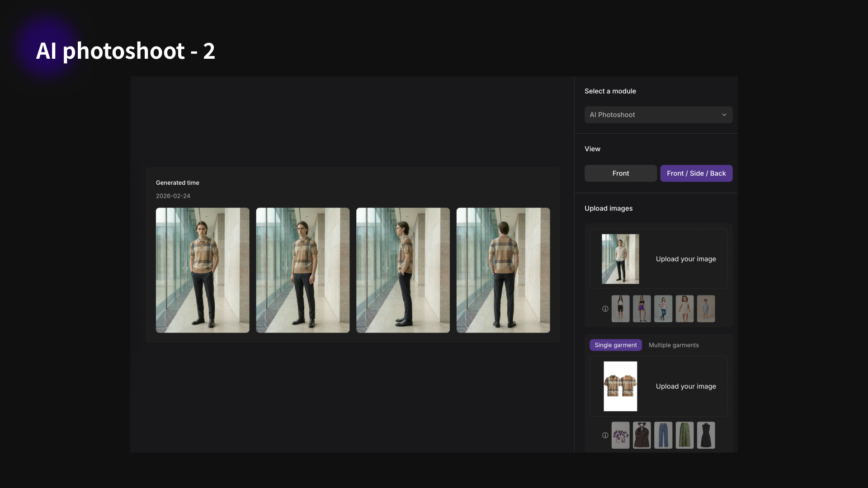868x488 pixels.
Task: Click Upload your image for garment
Action: (685, 386)
